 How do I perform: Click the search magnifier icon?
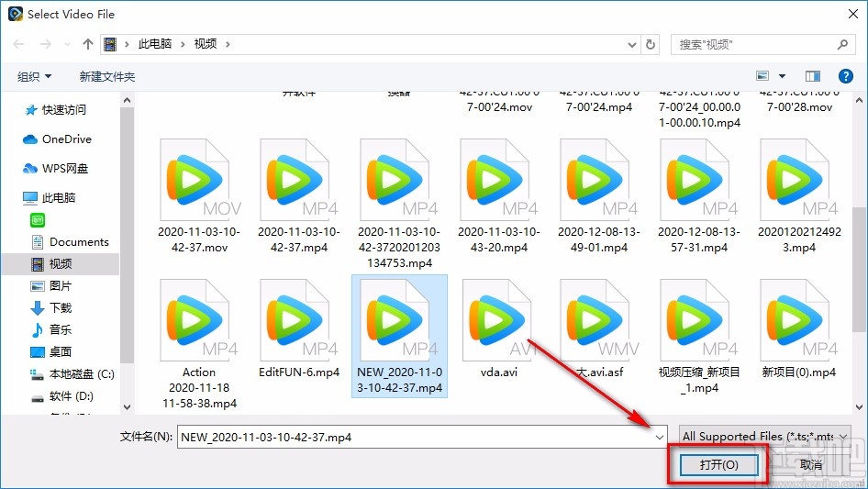pos(842,44)
